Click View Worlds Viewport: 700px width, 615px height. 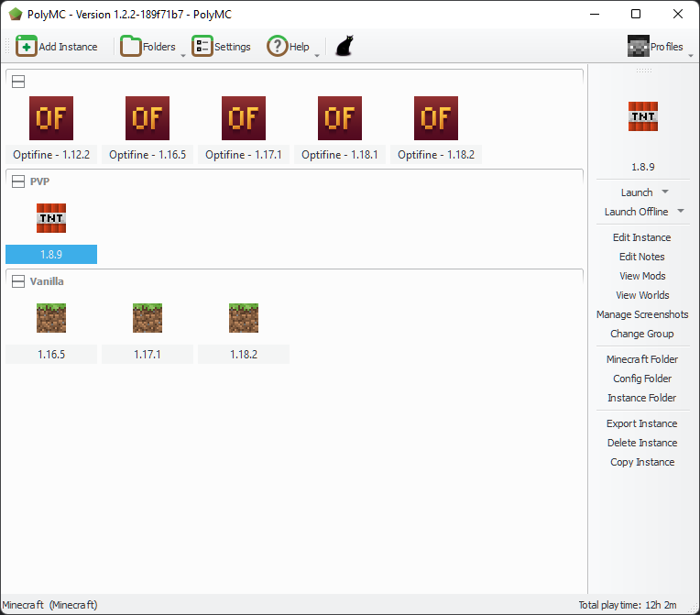click(642, 295)
